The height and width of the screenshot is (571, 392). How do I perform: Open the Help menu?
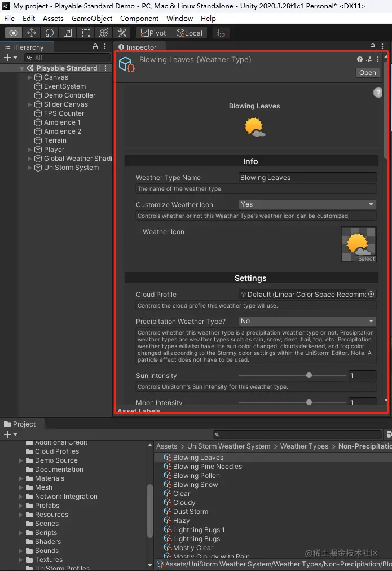click(x=208, y=18)
